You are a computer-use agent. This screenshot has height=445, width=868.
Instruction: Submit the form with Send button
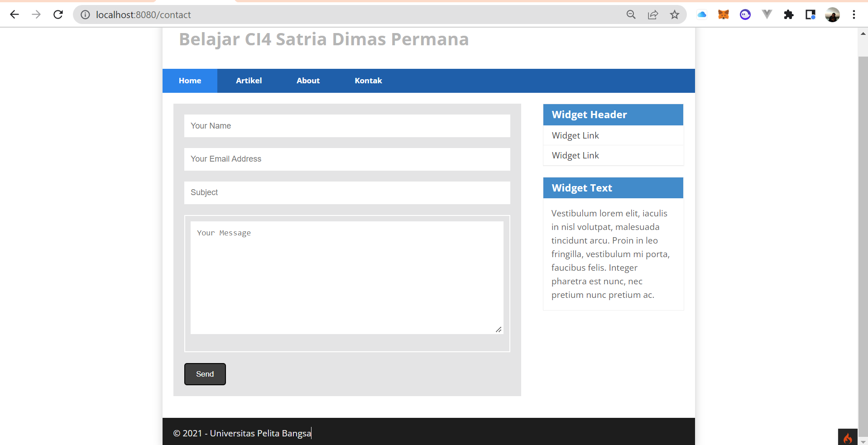tap(205, 374)
